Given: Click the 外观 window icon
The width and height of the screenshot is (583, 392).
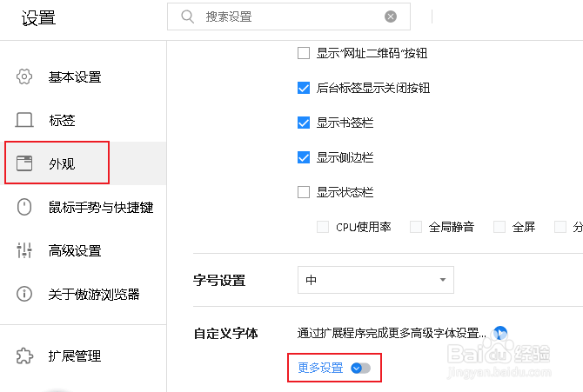Looking at the screenshot, I should (x=24, y=163).
